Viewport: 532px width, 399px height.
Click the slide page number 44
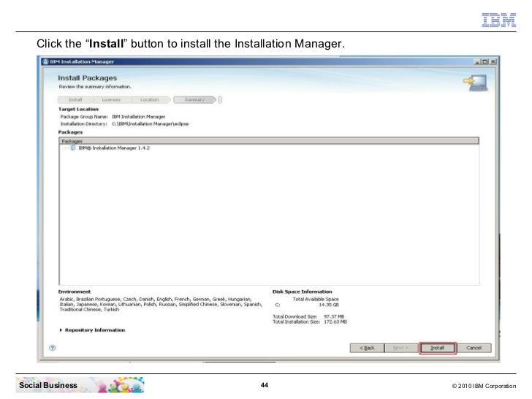click(x=265, y=385)
